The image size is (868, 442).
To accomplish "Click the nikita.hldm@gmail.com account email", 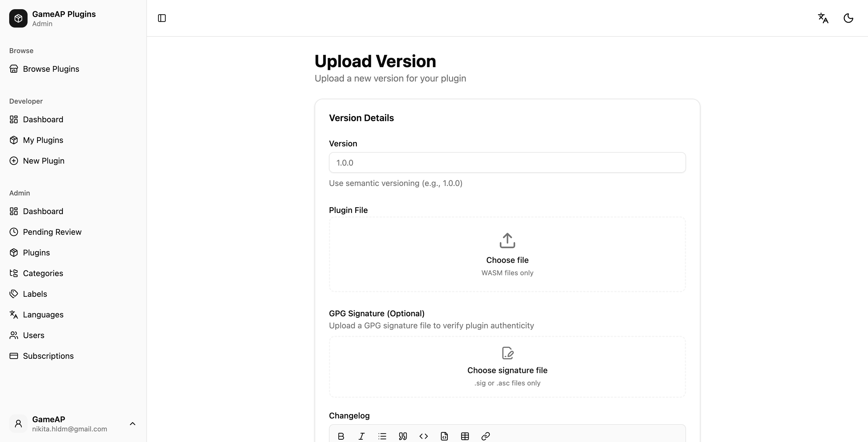I will click(x=69, y=429).
